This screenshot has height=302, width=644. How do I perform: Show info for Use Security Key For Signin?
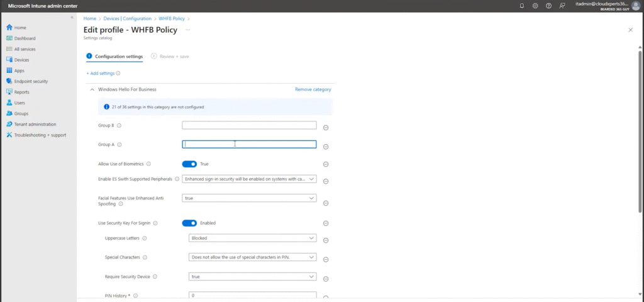coord(155,223)
